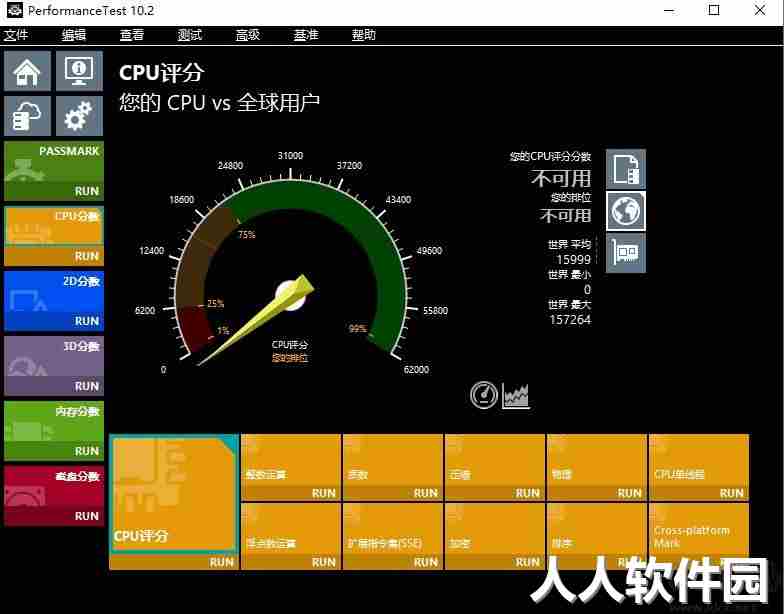Viewport: 784px width, 614px height.
Task: Open the 文件 menu
Action: [16, 35]
